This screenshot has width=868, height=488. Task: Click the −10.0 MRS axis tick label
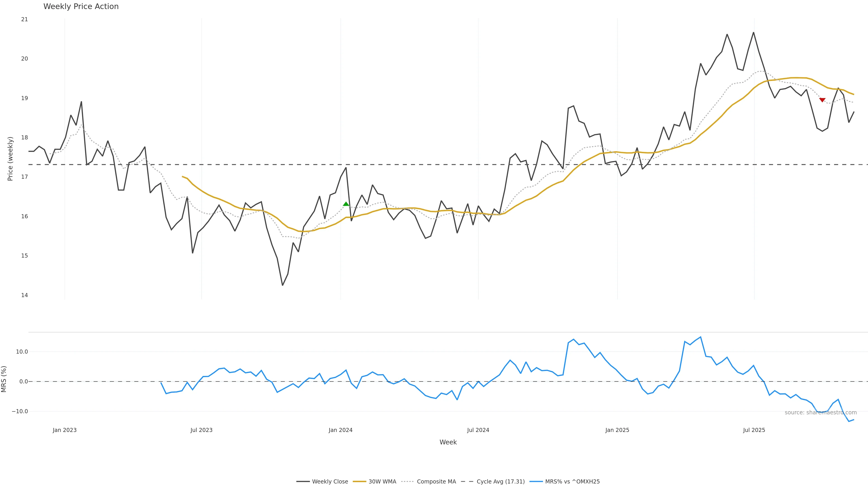tap(20, 411)
